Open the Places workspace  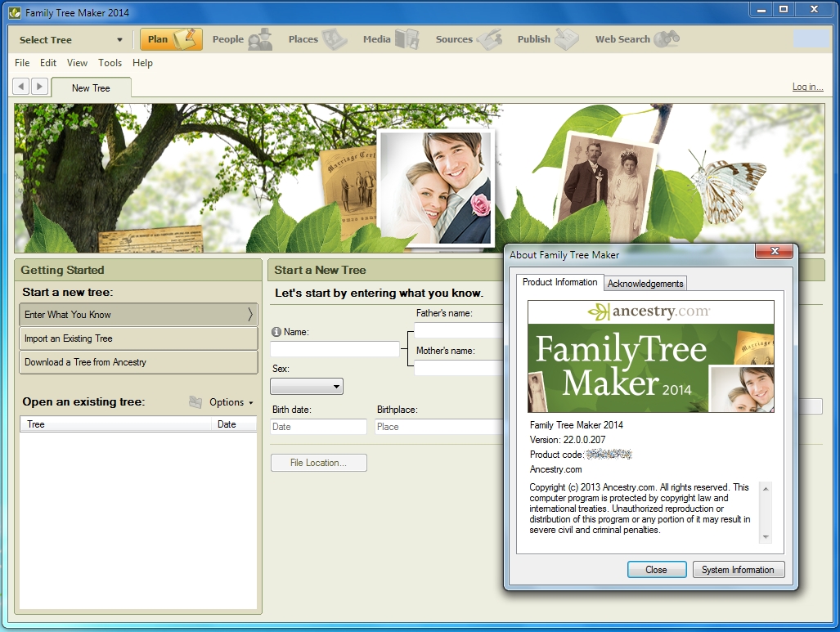tap(317, 39)
